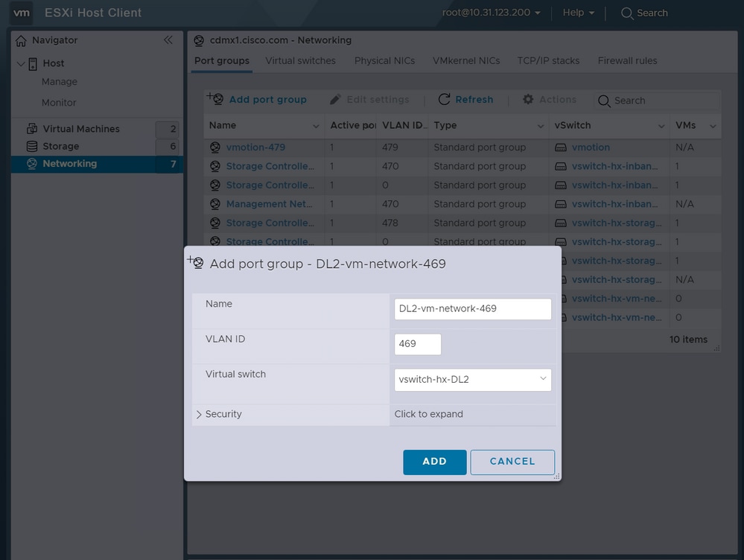Viewport: 744px width, 560px height.
Task: Click the 10 items count text
Action: [688, 340]
